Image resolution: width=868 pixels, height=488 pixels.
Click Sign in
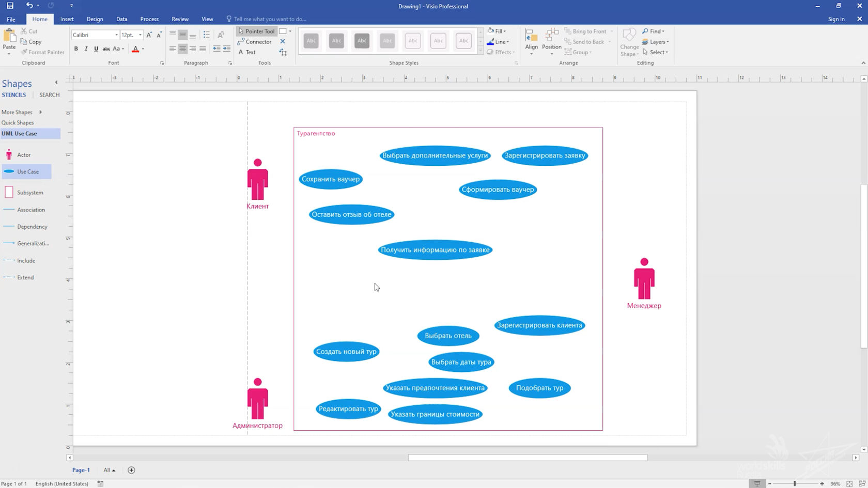(x=836, y=19)
